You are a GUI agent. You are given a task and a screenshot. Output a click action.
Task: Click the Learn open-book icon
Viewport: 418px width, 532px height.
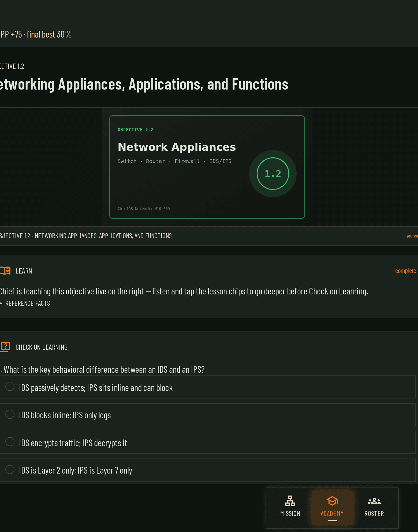5,271
